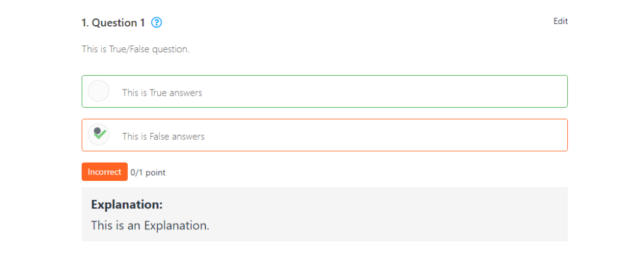
Task: Click empty space inside green-bordered True answer box
Action: point(377,92)
